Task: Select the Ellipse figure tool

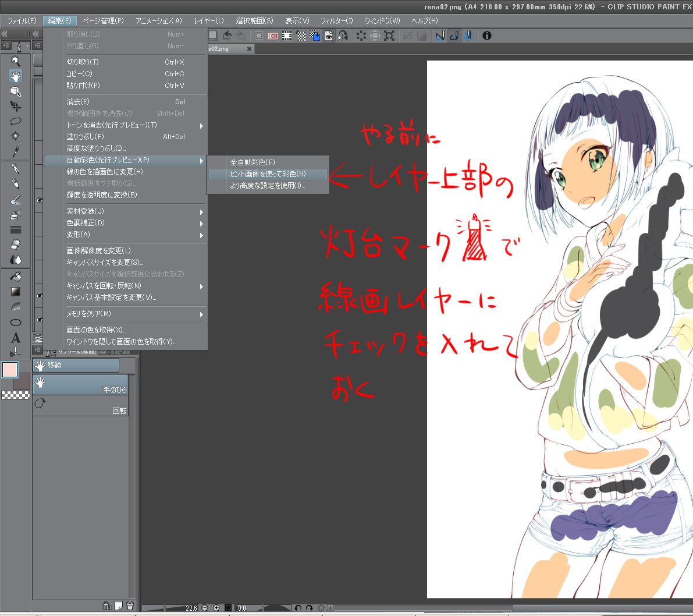Action: click(16, 323)
